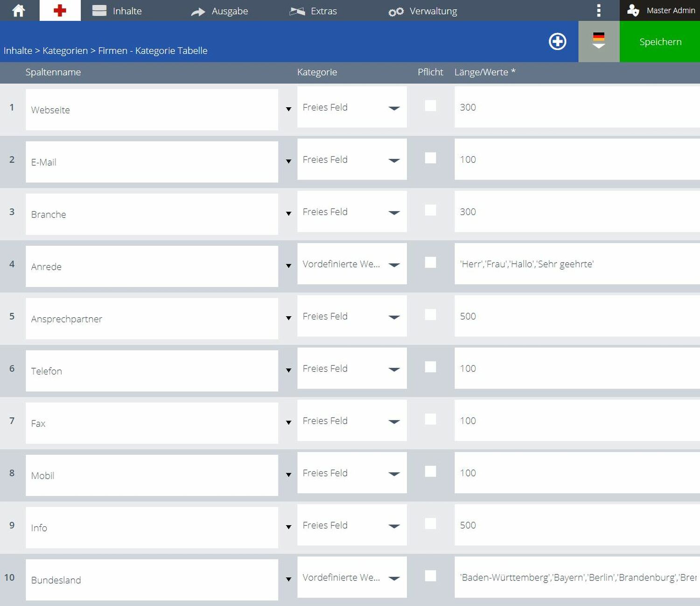Click the Spaltenname column header
This screenshot has width=700, height=606.
click(53, 72)
